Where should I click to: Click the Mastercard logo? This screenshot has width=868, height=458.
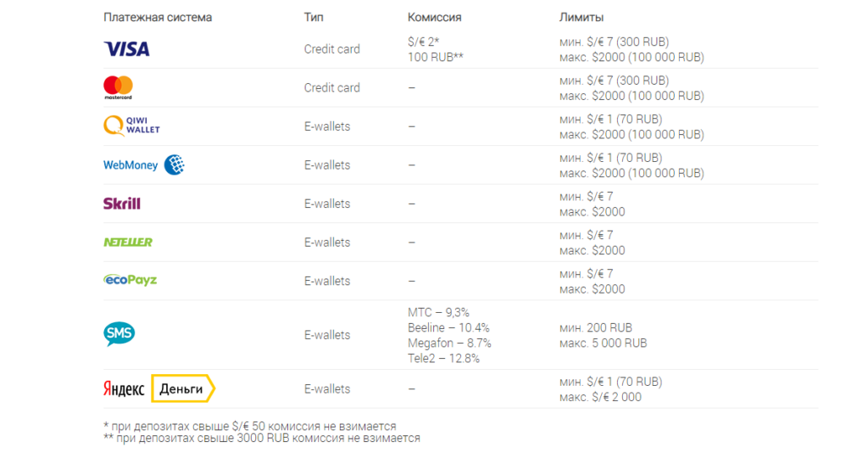pos(118,87)
